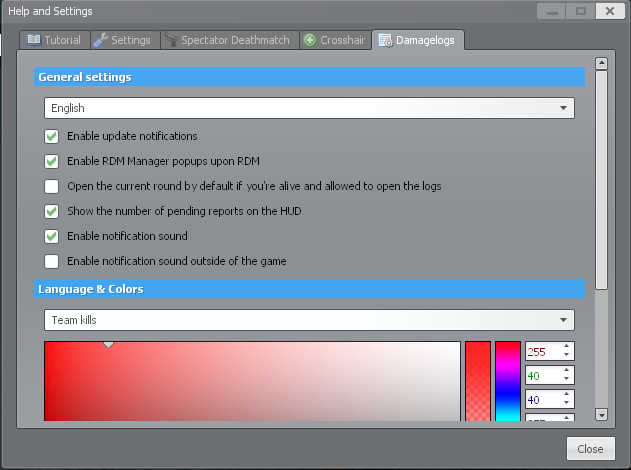Decrease the green value 40 stepper

pyautogui.click(x=567, y=379)
